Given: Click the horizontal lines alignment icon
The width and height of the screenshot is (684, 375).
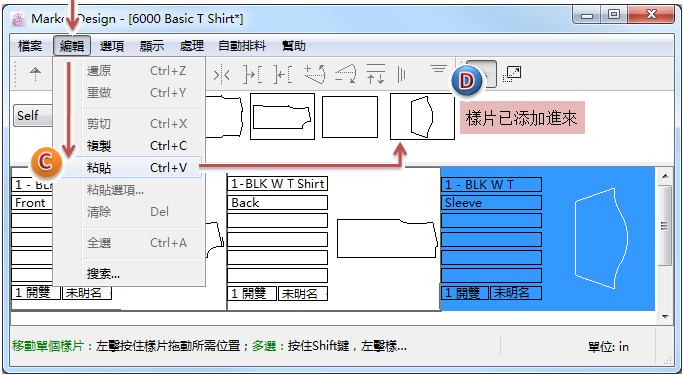Looking at the screenshot, I should 439,69.
